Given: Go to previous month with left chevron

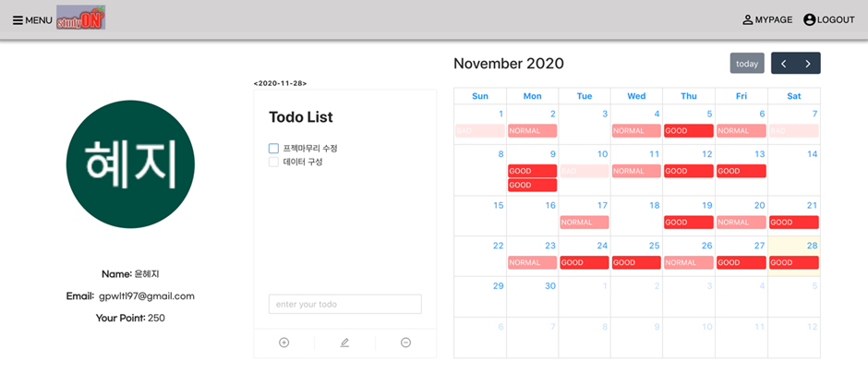Looking at the screenshot, I should [784, 64].
